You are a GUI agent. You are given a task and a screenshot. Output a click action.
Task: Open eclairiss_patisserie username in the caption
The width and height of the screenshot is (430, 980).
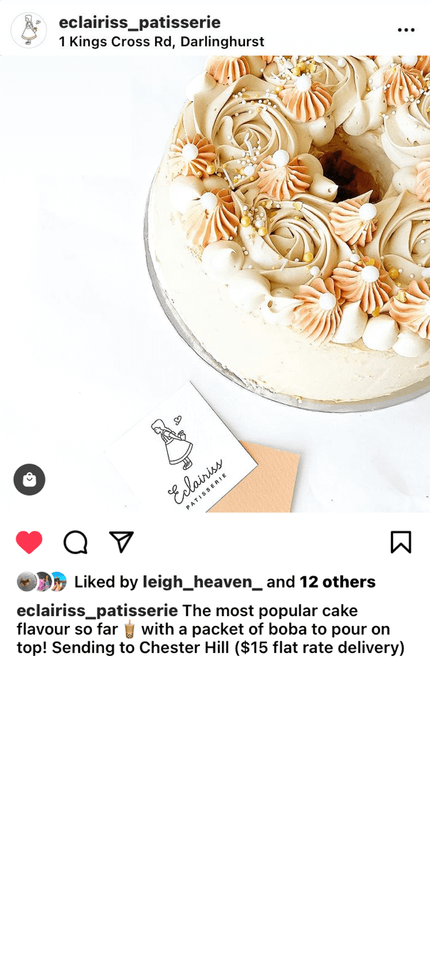(98, 611)
